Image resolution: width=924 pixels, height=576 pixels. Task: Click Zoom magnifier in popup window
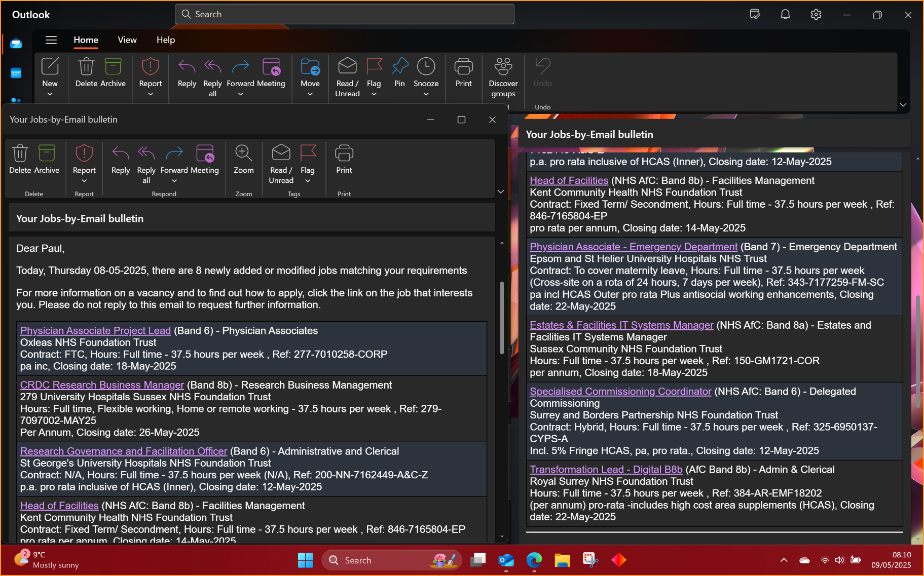coord(243,153)
